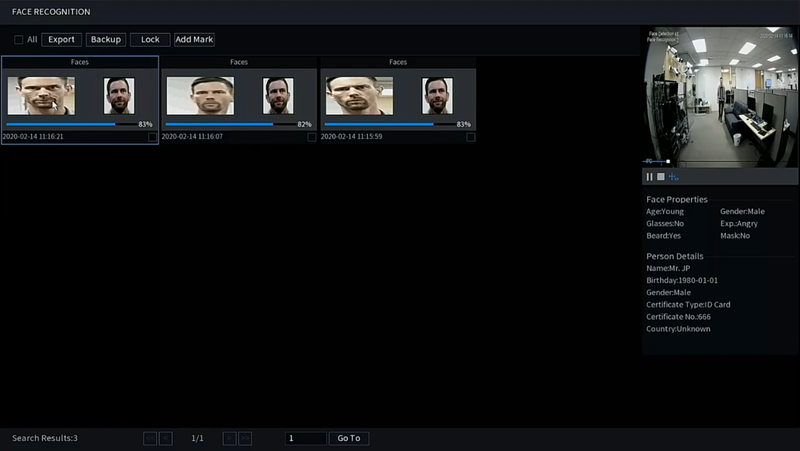800x451 pixels.
Task: Click the FACE RECOGNITION title
Action: coord(51,12)
